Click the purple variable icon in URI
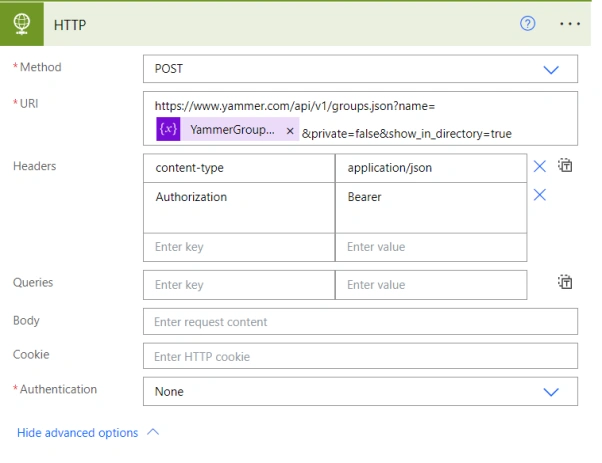 tap(168, 129)
